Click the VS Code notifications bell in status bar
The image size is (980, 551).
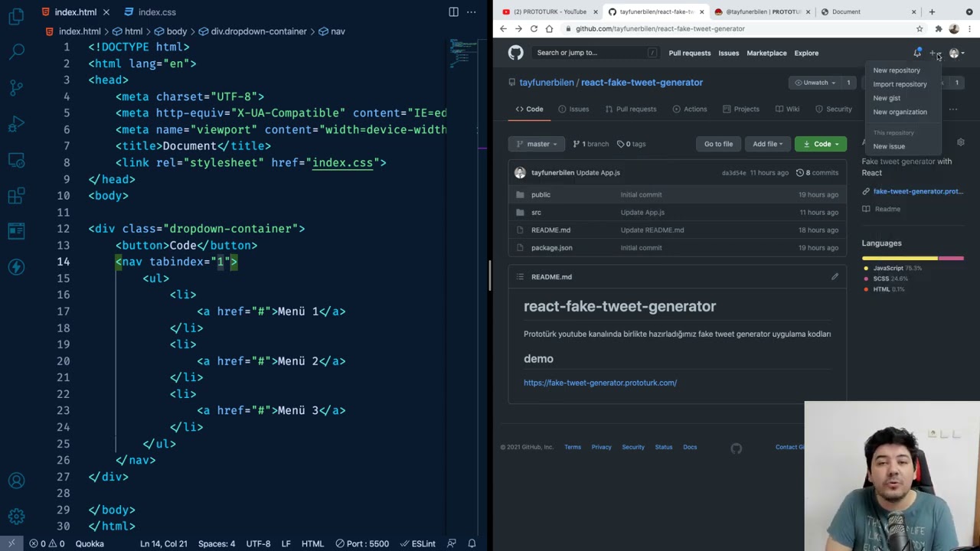(472, 543)
